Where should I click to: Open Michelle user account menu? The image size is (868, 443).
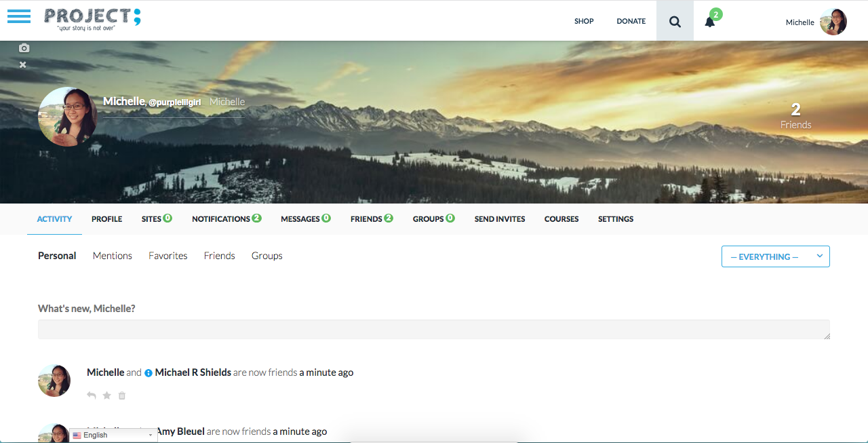coord(815,22)
